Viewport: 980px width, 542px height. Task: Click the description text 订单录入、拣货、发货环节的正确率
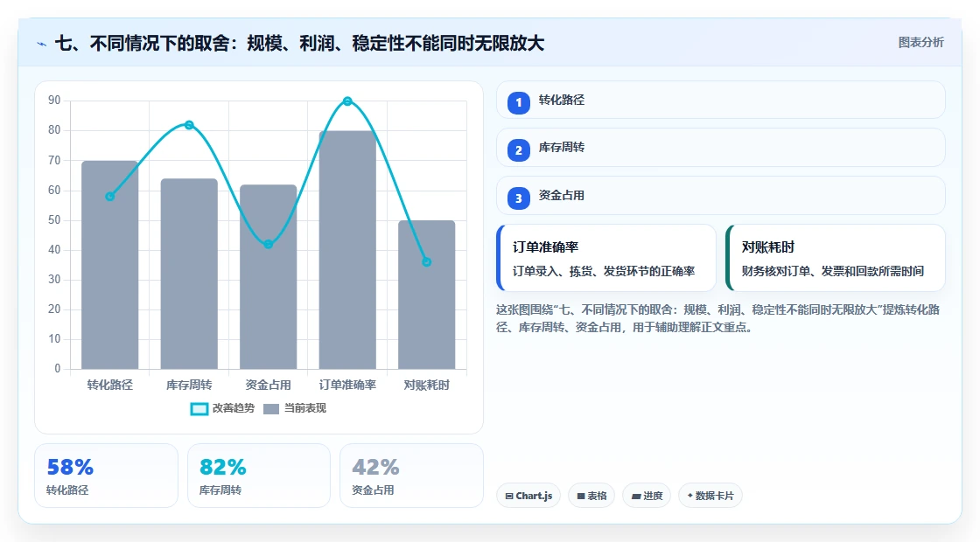click(x=604, y=271)
